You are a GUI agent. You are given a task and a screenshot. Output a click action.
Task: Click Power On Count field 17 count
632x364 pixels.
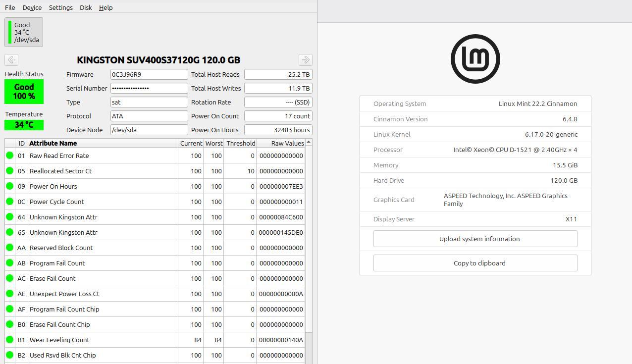[x=278, y=116]
